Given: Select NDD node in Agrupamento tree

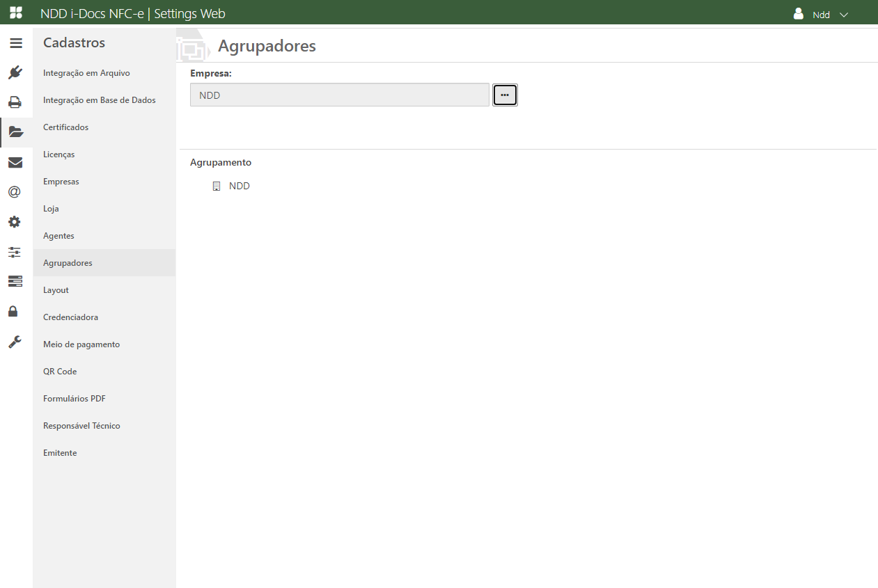Looking at the screenshot, I should (x=239, y=186).
